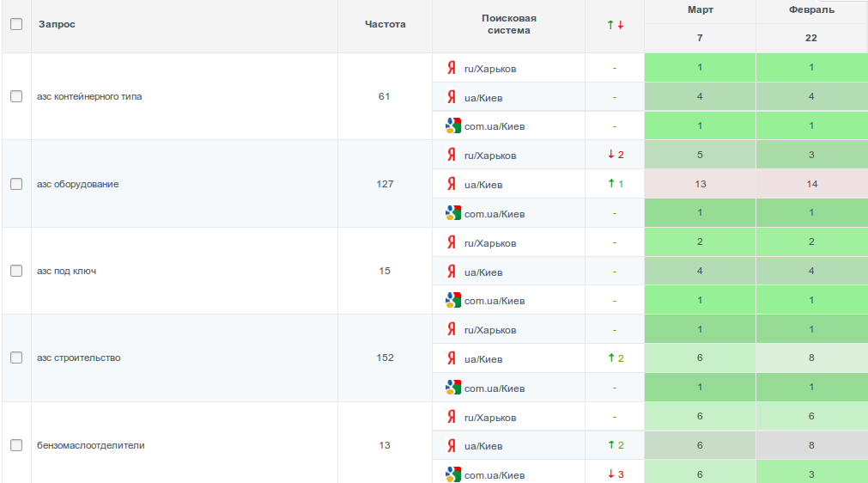Click green up arrow for азс строительство ua/Киев
This screenshot has width=868, height=483.
point(610,358)
